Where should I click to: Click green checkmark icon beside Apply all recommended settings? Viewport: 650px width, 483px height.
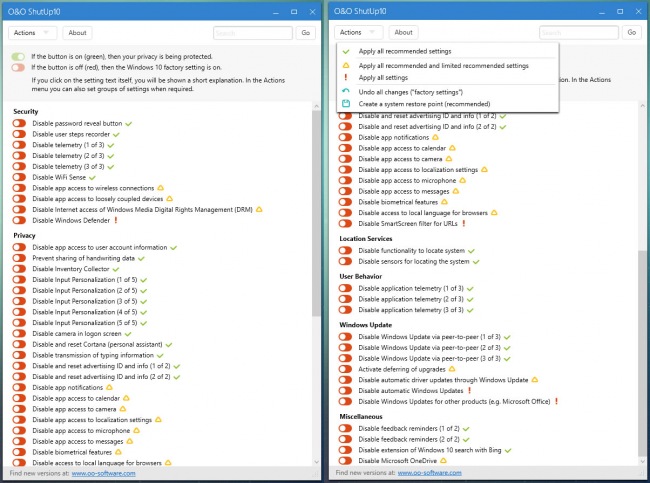[x=346, y=51]
